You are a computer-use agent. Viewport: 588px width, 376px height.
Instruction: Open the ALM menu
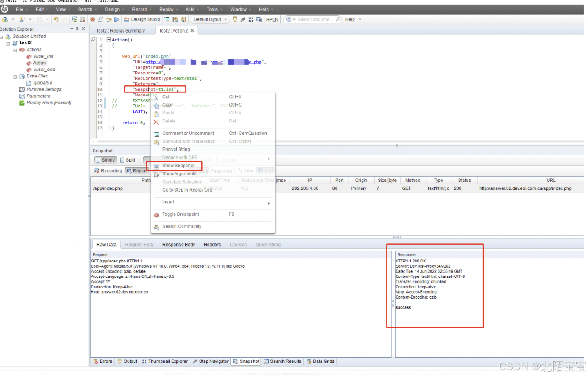192,9
